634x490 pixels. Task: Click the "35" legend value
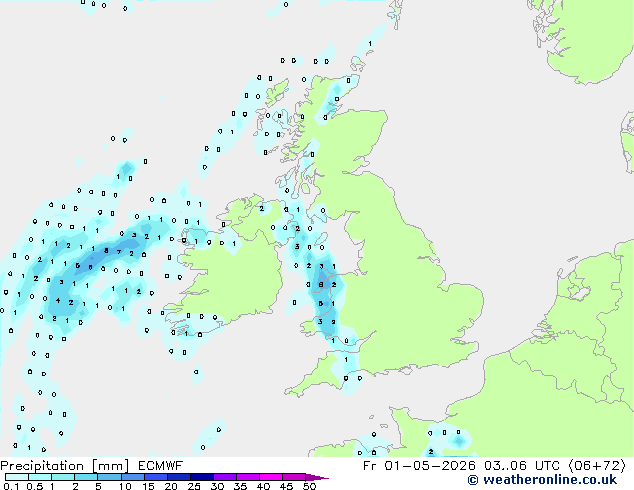[x=240, y=486]
